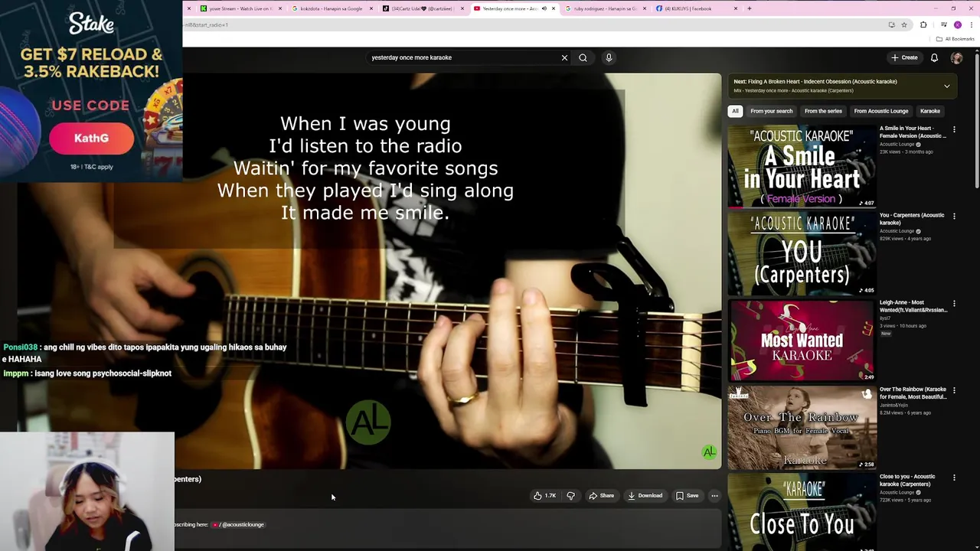
Task: Start voice search with microphone icon
Action: click(609, 57)
